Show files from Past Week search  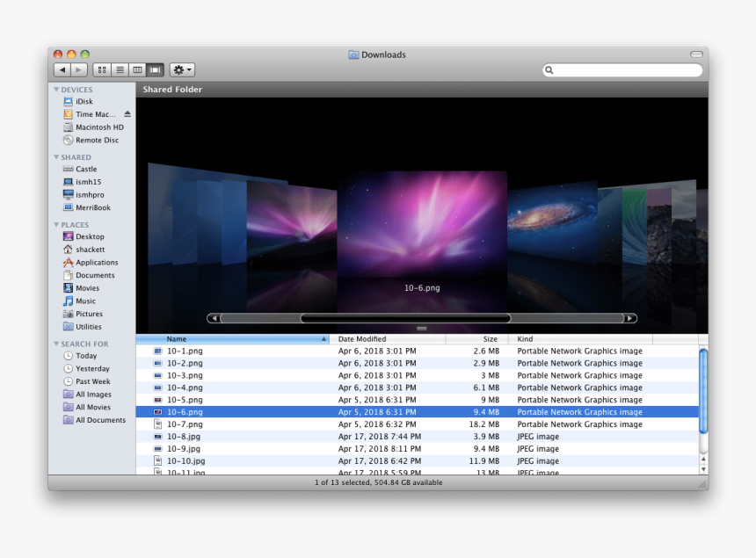[87, 381]
